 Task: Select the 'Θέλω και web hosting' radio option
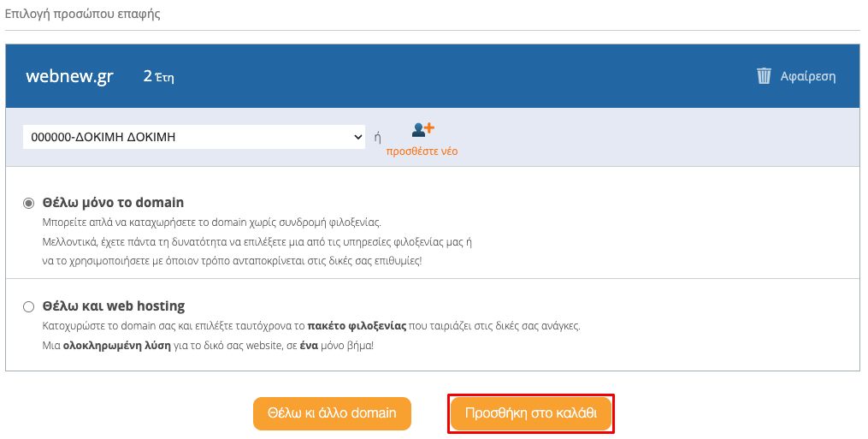28,306
